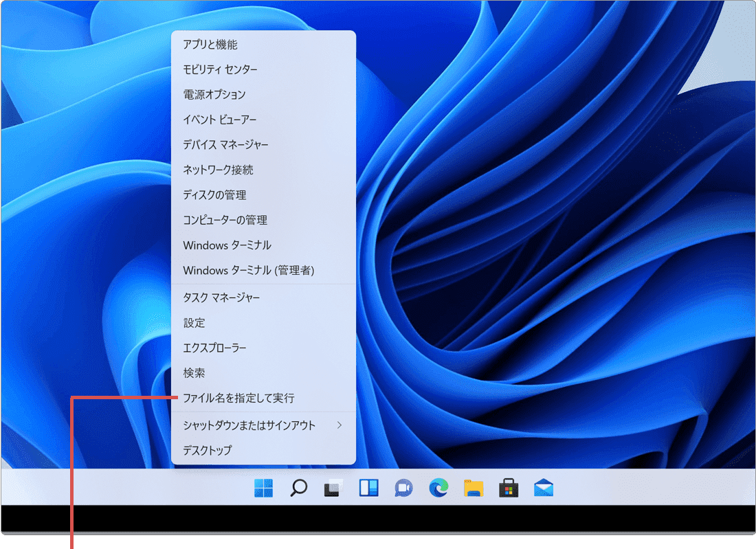Viewport: 756px width, 549px height.
Task: Launch Microsoft Edge from taskbar
Action: coord(438,488)
